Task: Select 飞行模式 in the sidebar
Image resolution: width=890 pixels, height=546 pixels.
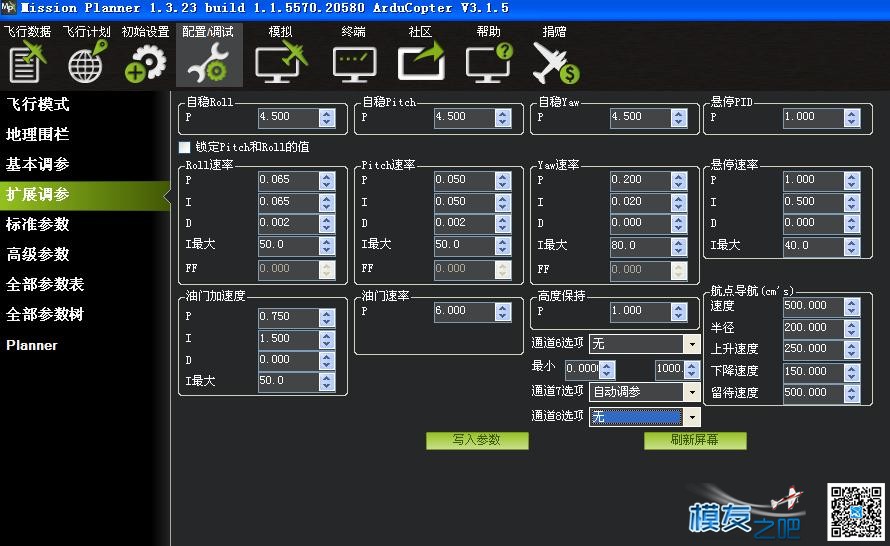Action: (37, 104)
